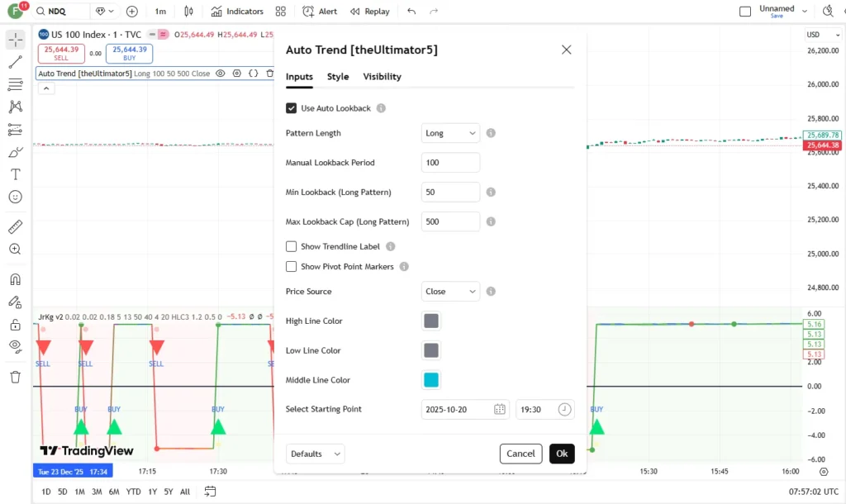Open the patterns drawing tool

point(15,107)
